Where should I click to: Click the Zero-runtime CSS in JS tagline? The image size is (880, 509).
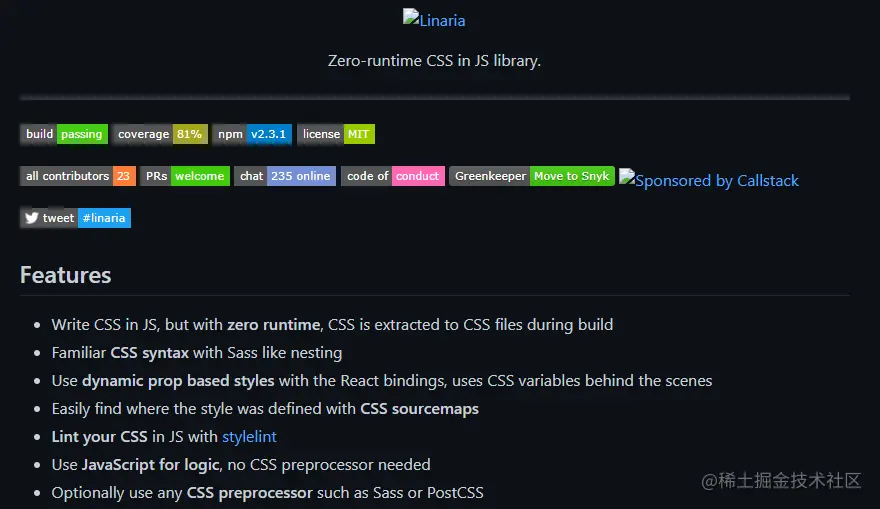(434, 61)
